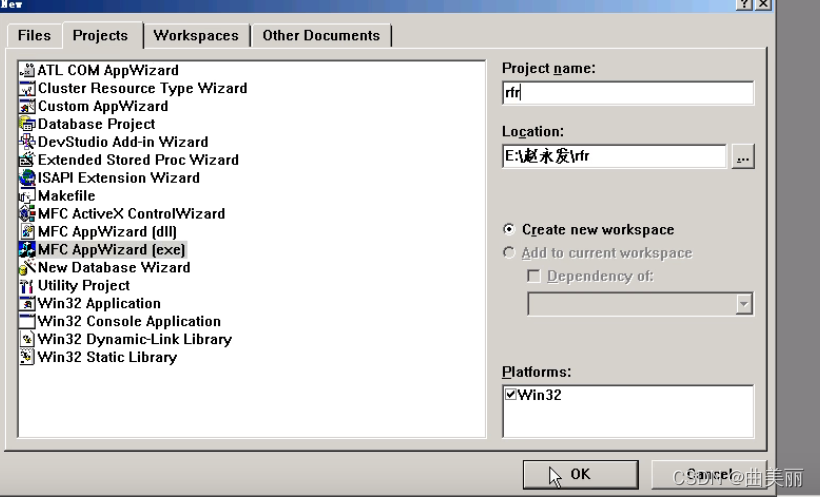This screenshot has height=497, width=820.
Task: Click the 'Win32 Dynamic-Link Library' text
Action: [135, 339]
